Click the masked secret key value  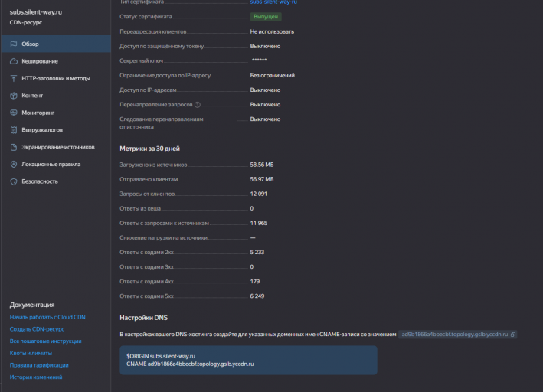[x=259, y=60]
